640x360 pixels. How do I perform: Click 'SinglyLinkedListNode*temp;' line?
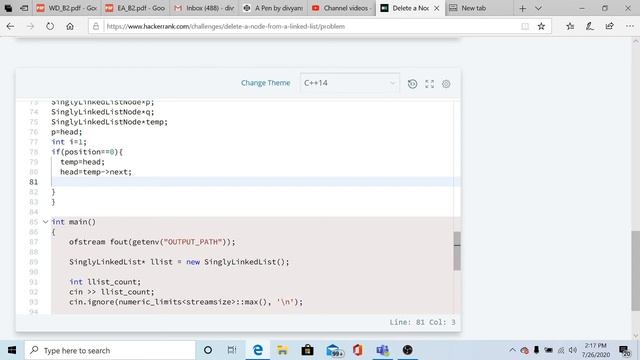[x=109, y=122]
